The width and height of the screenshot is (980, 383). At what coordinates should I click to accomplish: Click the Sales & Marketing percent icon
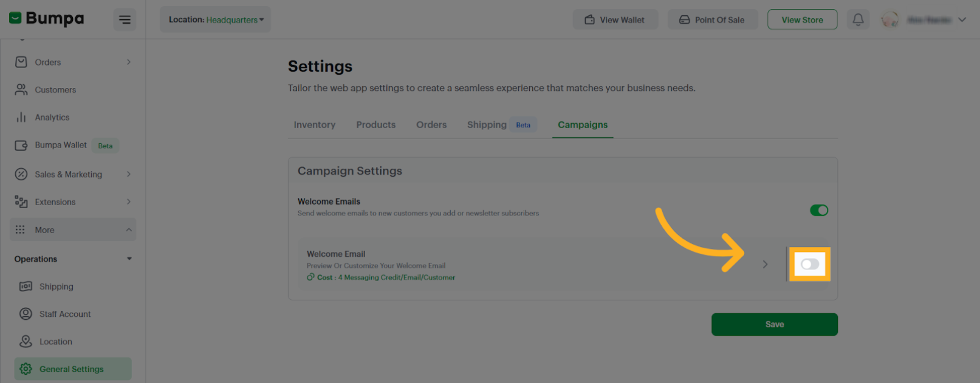pos(21,174)
